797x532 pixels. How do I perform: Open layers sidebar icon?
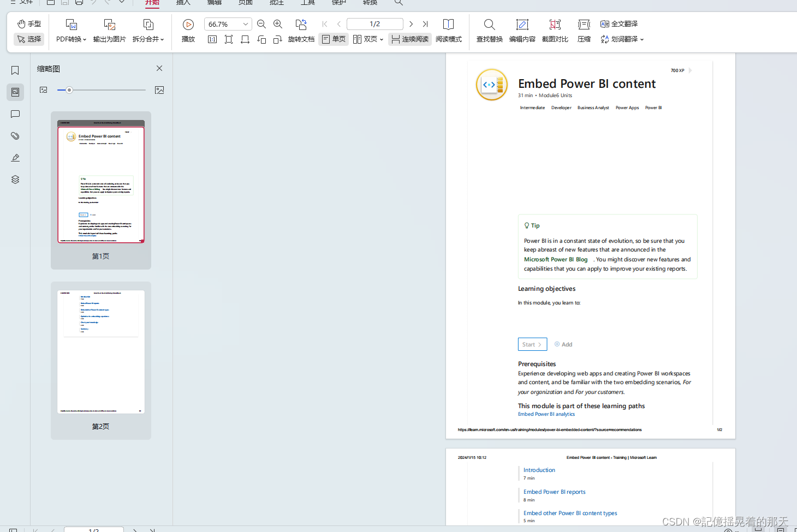coord(15,180)
